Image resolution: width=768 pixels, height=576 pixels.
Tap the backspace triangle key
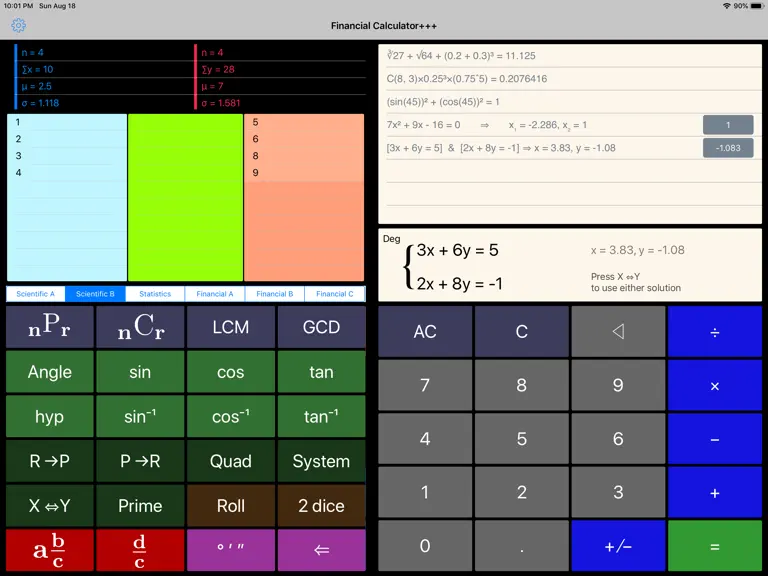click(618, 332)
